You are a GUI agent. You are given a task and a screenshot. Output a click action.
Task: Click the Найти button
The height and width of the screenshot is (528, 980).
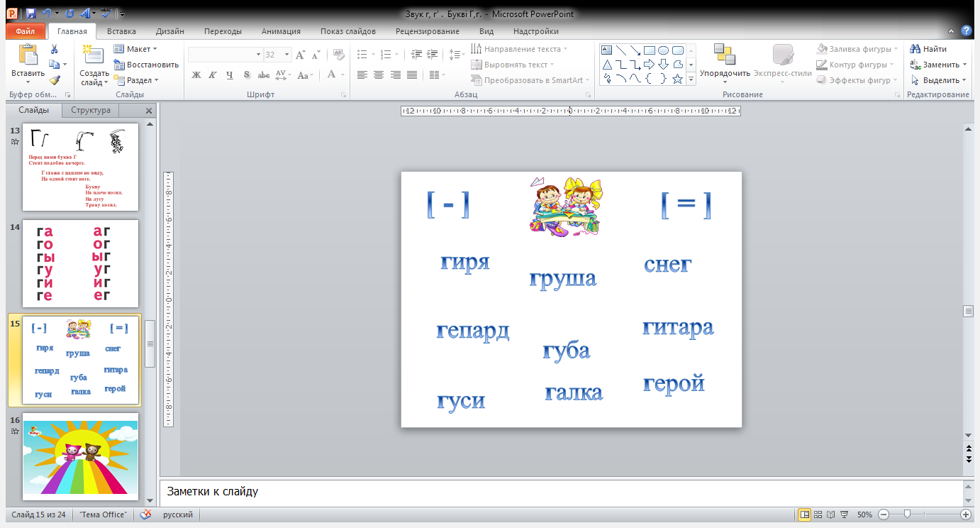tap(928, 49)
